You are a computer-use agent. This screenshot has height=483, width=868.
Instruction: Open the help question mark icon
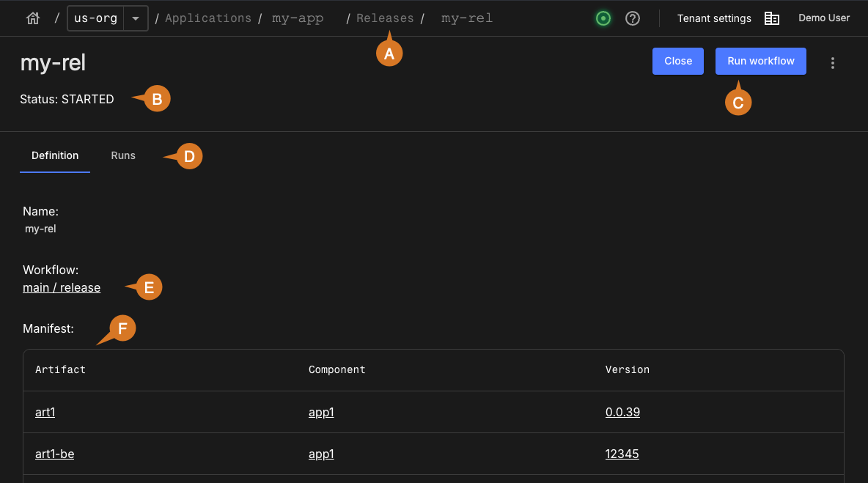point(632,18)
